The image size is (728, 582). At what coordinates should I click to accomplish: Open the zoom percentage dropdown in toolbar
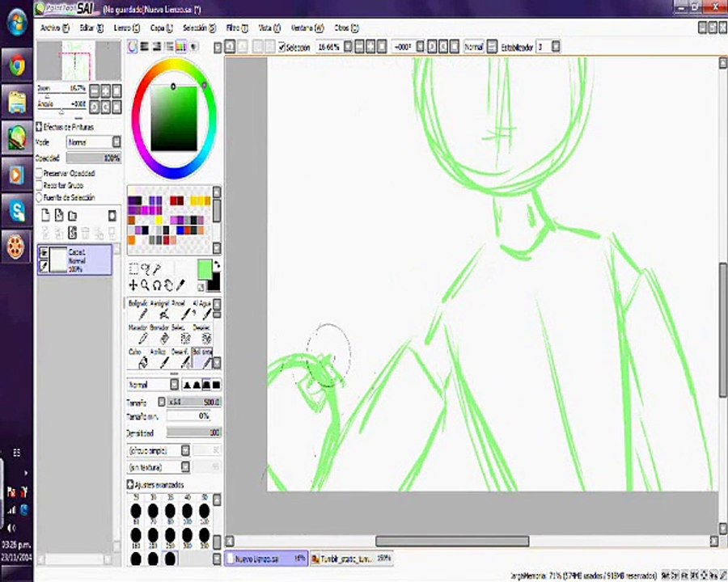[x=347, y=47]
